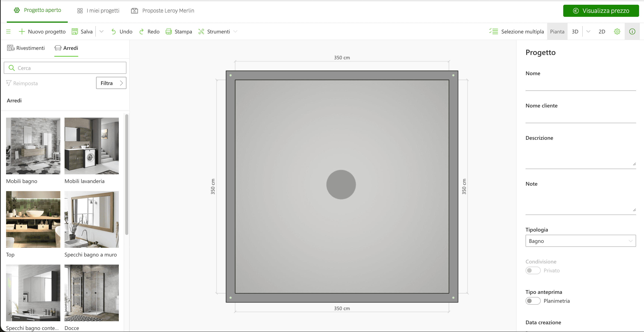Click the Visualizza prezzo button
Screen dimensions: 644x332
coord(601,11)
